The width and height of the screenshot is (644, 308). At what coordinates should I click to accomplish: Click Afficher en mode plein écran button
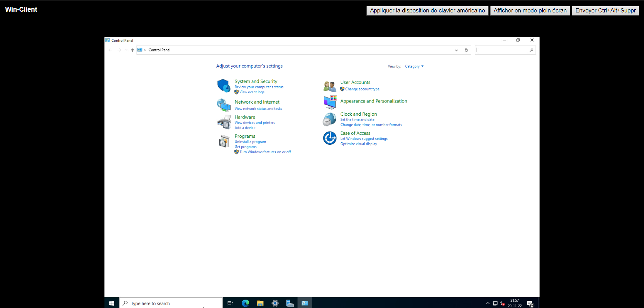click(x=530, y=10)
